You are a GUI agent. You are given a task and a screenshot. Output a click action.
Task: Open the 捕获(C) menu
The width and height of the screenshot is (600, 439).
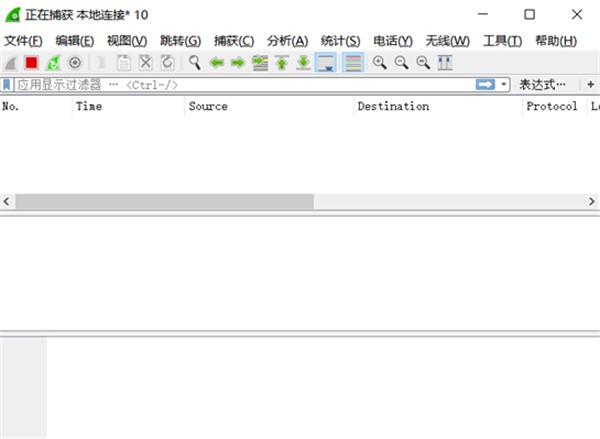pyautogui.click(x=234, y=40)
